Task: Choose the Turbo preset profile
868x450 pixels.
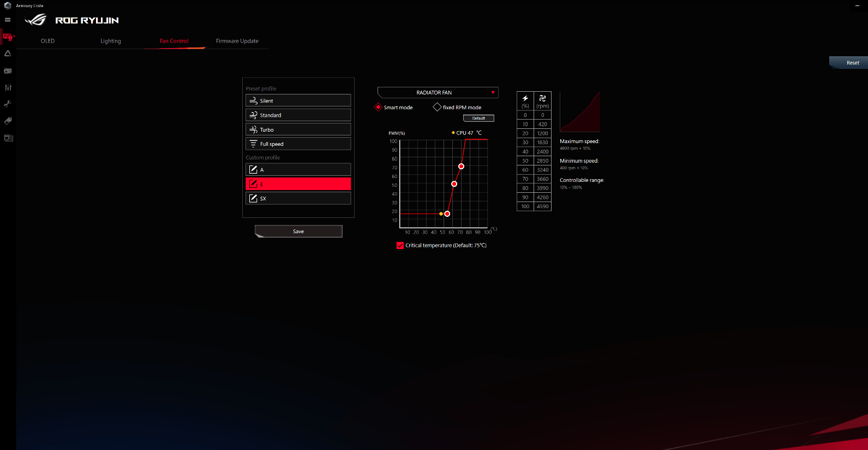Action: click(298, 129)
